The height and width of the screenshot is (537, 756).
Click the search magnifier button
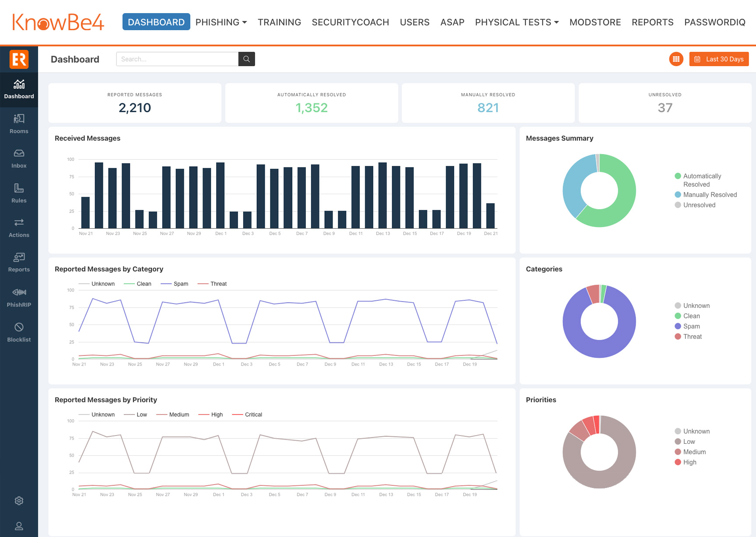pos(246,59)
